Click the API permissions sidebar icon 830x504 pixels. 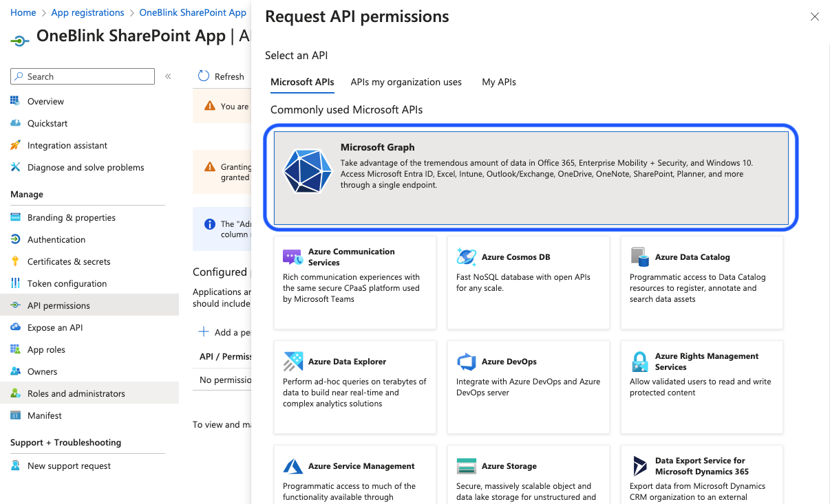pyautogui.click(x=15, y=305)
